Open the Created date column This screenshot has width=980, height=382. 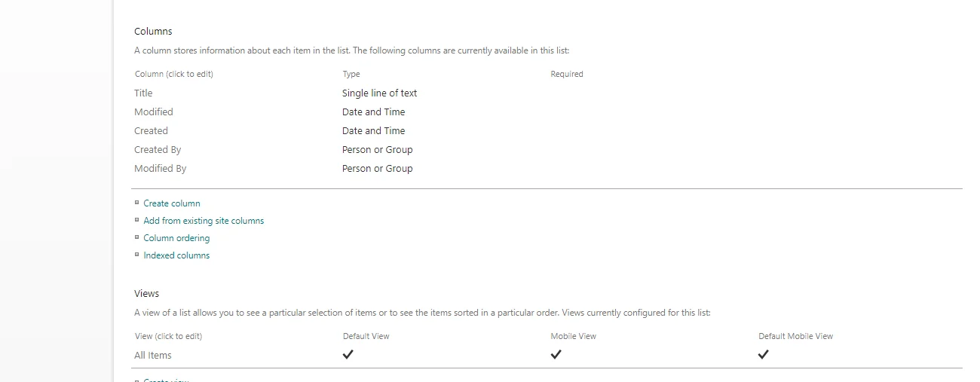151,131
